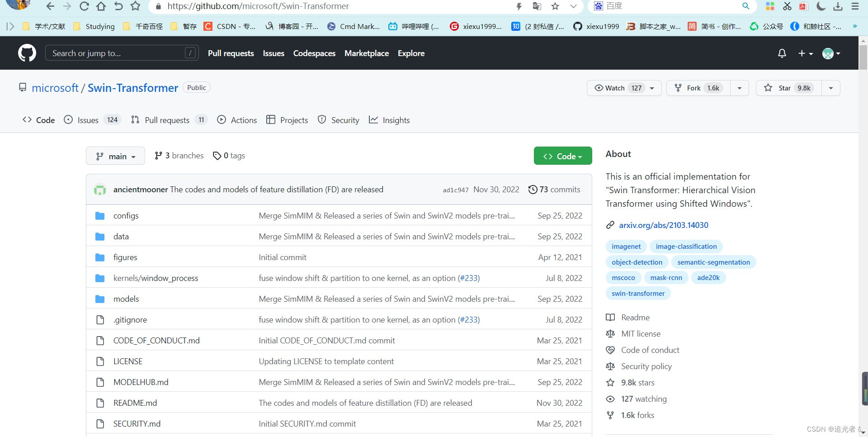Open the plus create-new dropdown

806,53
